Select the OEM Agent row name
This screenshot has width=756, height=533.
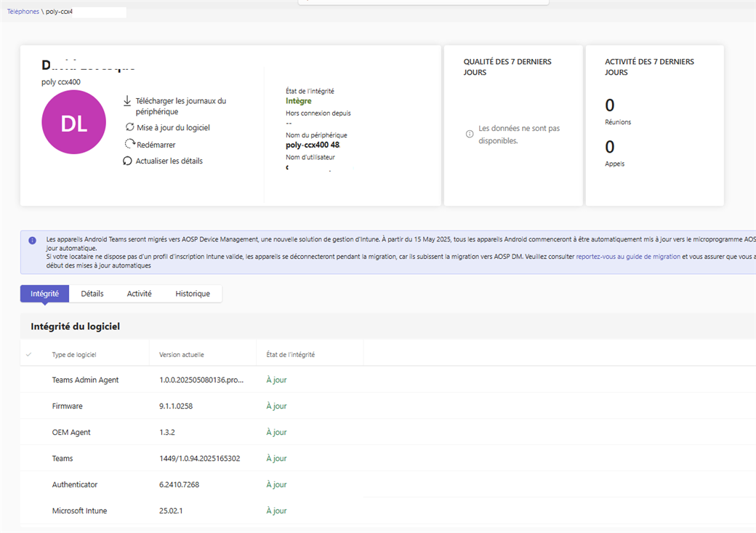pos(71,432)
